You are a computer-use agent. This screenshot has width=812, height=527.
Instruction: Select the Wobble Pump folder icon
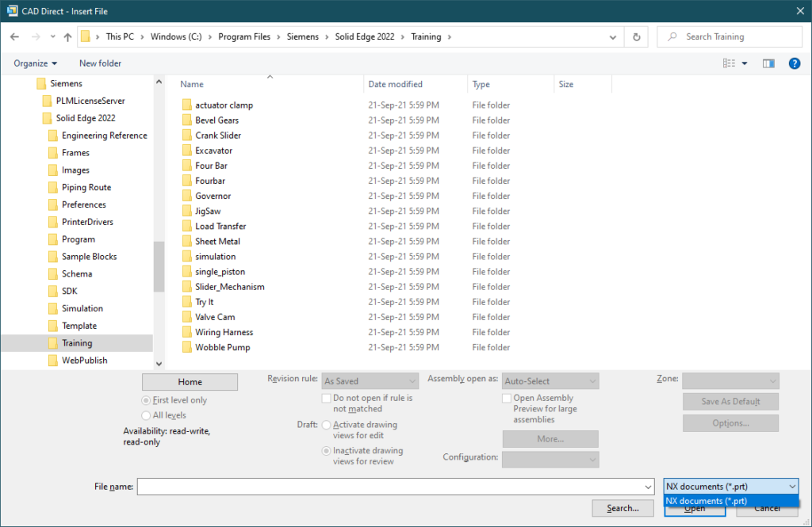pos(187,347)
